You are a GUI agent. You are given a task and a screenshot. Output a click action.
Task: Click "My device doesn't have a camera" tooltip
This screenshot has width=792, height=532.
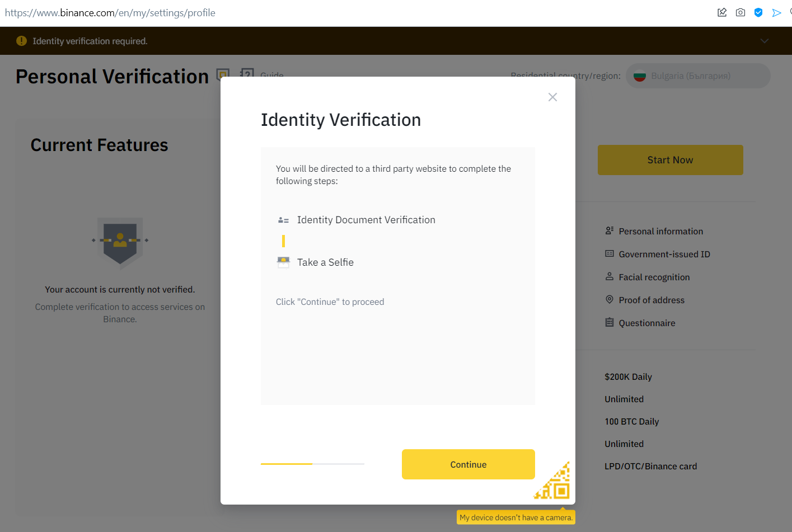(516, 517)
